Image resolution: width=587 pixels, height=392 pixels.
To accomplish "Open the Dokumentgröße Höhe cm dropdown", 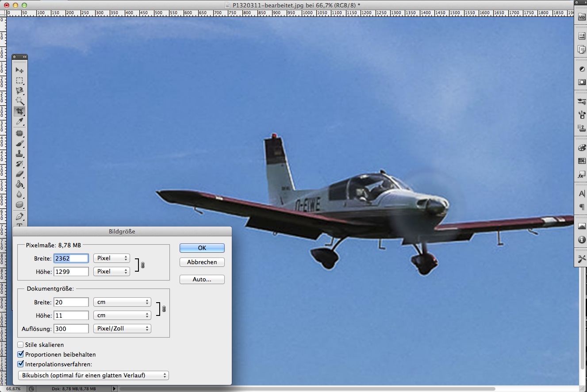I will click(122, 315).
